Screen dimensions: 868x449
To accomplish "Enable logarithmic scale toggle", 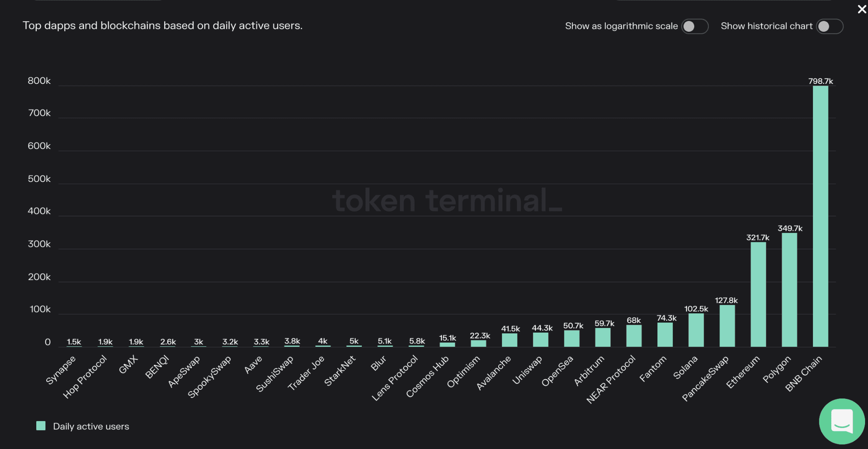I will (695, 26).
